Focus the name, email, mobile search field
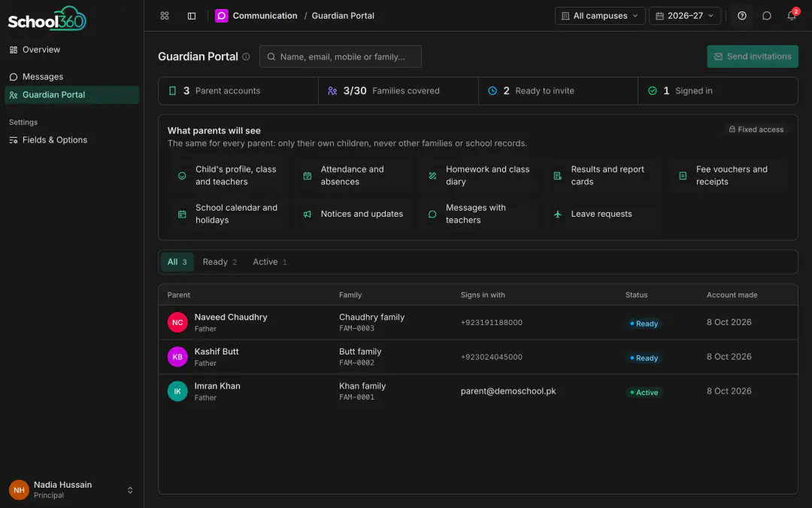Screen dimensions: 812x508 (x=341, y=56)
